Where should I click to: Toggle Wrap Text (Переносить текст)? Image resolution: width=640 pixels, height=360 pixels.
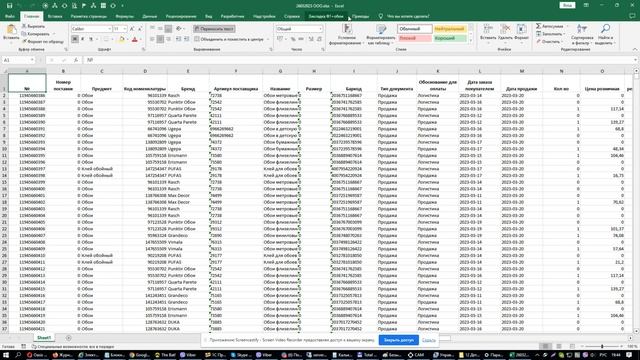coord(214,29)
